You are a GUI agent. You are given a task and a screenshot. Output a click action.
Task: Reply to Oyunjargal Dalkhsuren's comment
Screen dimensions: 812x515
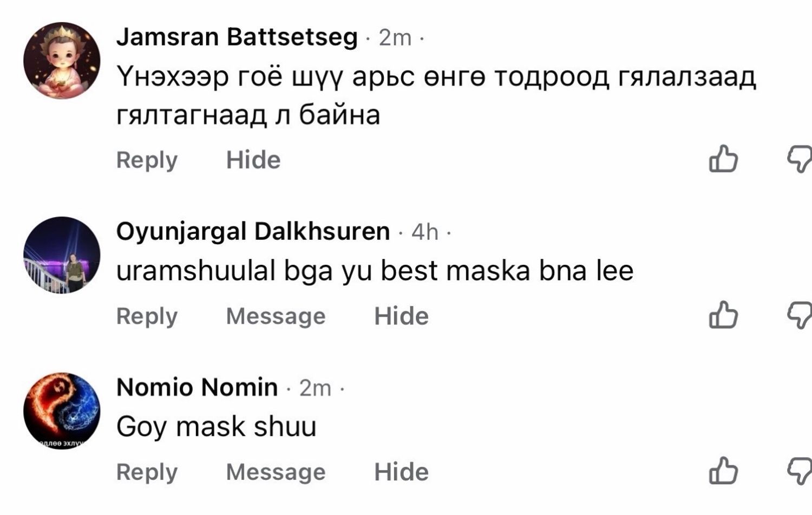[147, 316]
